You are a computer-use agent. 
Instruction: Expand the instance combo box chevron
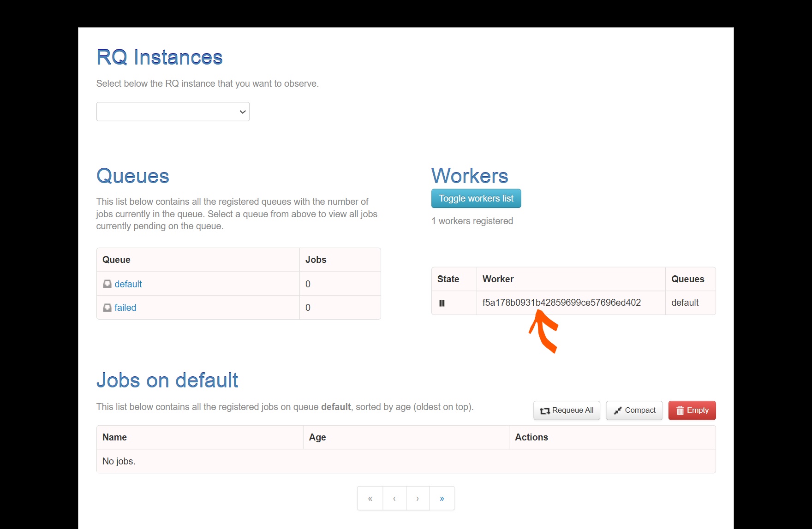(x=241, y=112)
